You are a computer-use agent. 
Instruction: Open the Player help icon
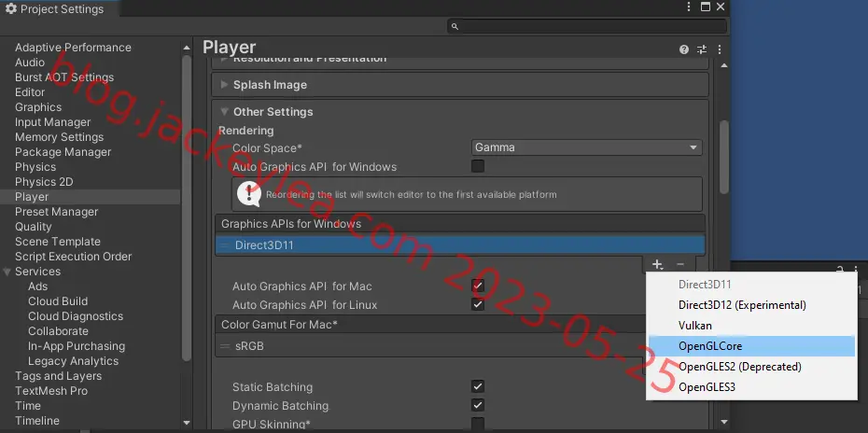684,49
